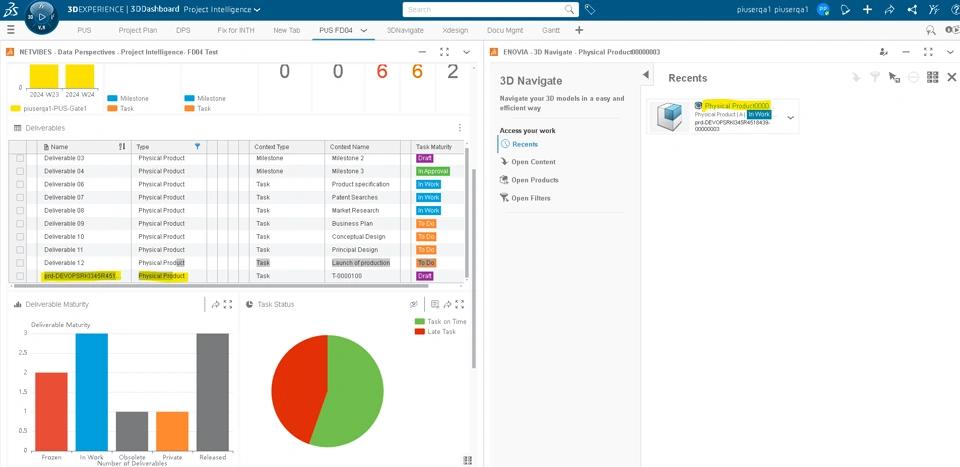Open Deliverables three-dot options menu
Screen dimensions: 960x467
tap(460, 128)
